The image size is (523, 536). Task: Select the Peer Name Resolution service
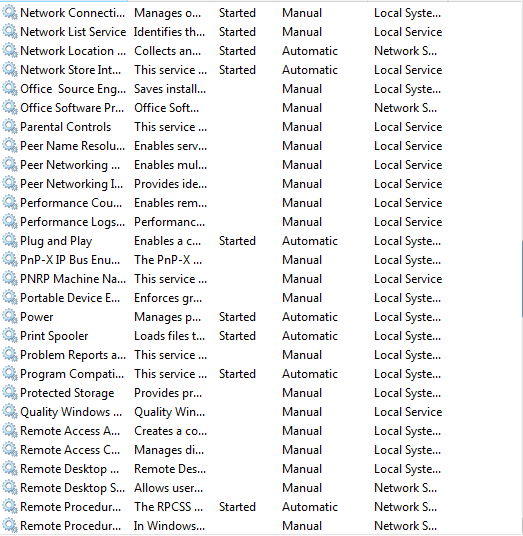(72, 146)
